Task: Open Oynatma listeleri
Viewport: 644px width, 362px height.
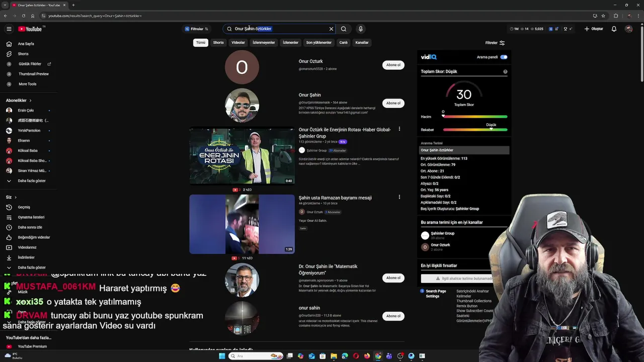Action: pyautogui.click(x=31, y=217)
